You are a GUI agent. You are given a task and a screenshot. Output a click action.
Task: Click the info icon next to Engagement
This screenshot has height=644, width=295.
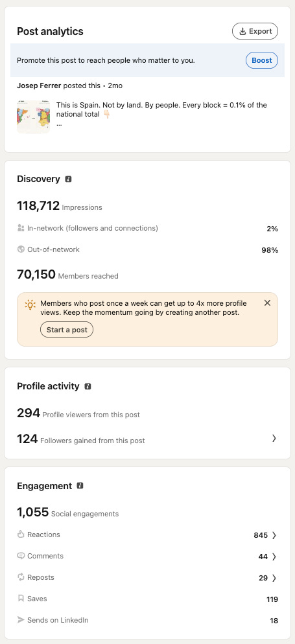(x=80, y=486)
